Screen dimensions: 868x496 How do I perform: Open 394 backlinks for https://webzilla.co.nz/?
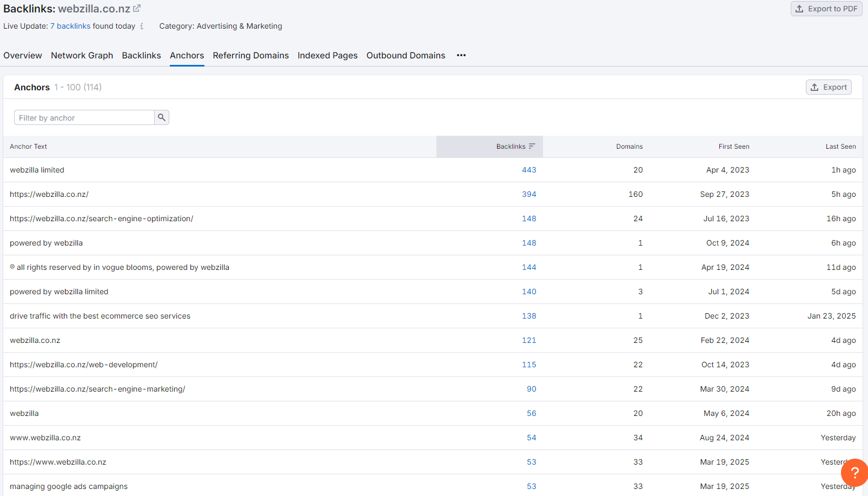click(x=529, y=194)
